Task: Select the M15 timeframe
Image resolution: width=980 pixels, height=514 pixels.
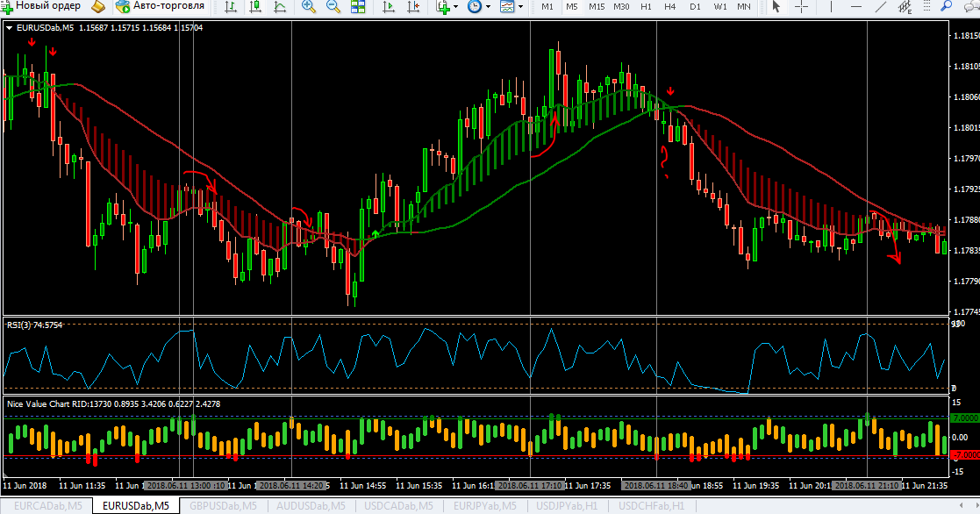Action: [x=597, y=6]
